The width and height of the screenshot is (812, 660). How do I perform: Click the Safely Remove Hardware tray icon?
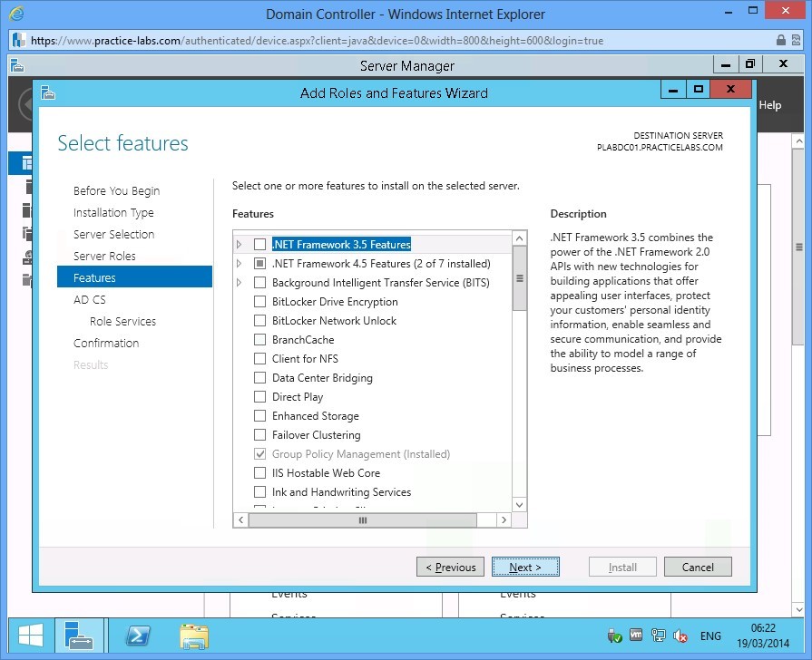point(613,635)
